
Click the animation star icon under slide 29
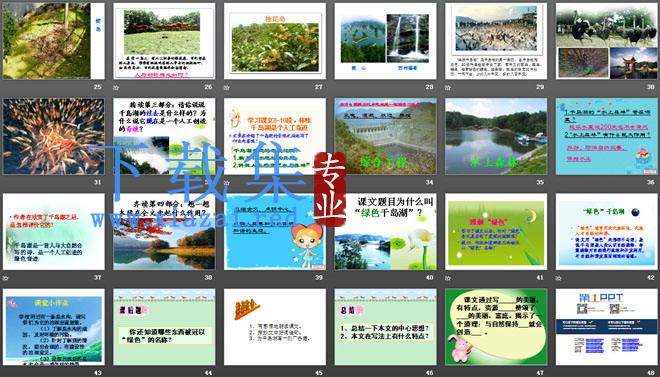[448, 88]
